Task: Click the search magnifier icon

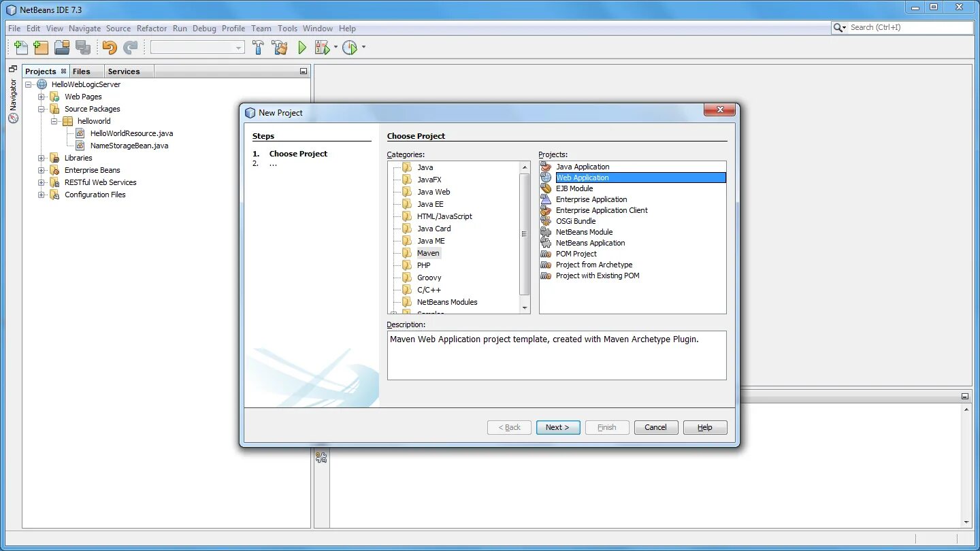Action: [x=838, y=27]
